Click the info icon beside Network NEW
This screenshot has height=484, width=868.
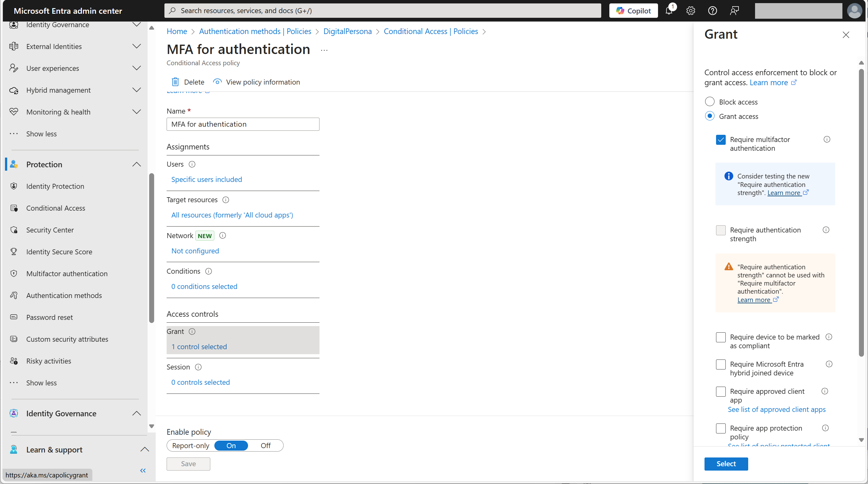(223, 236)
